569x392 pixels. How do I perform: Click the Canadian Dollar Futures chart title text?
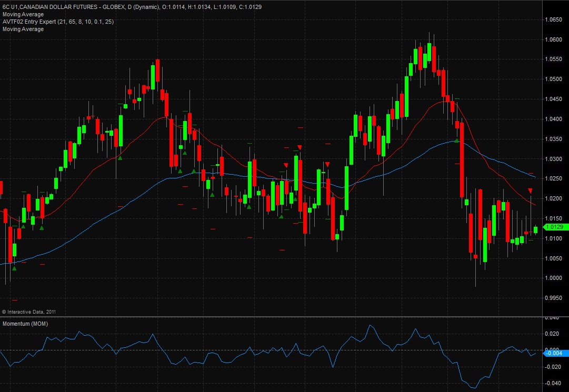[x=132, y=7]
